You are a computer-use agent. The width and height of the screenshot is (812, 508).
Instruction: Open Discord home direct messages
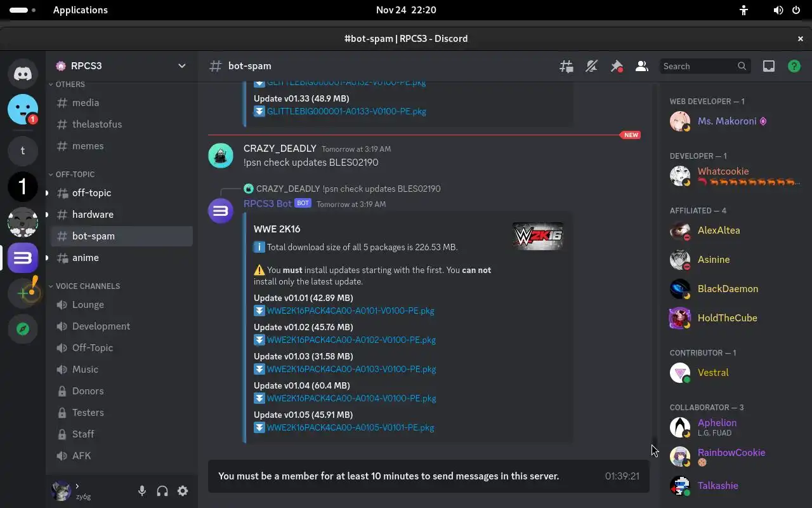pyautogui.click(x=23, y=74)
